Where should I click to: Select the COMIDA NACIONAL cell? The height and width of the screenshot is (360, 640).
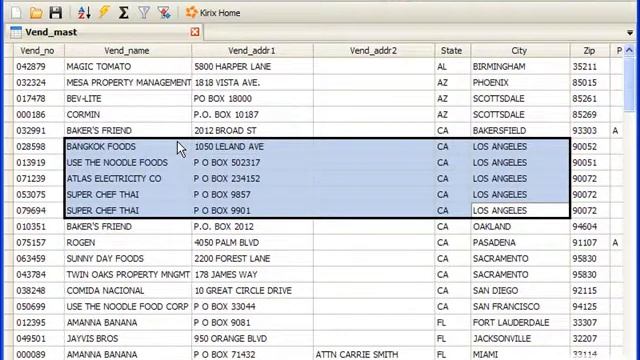(x=127, y=291)
